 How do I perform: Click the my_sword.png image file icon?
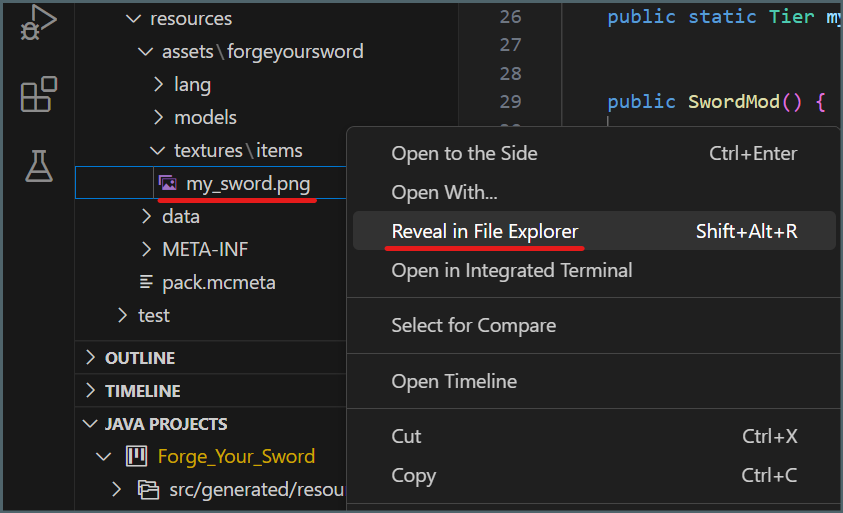[x=168, y=183]
